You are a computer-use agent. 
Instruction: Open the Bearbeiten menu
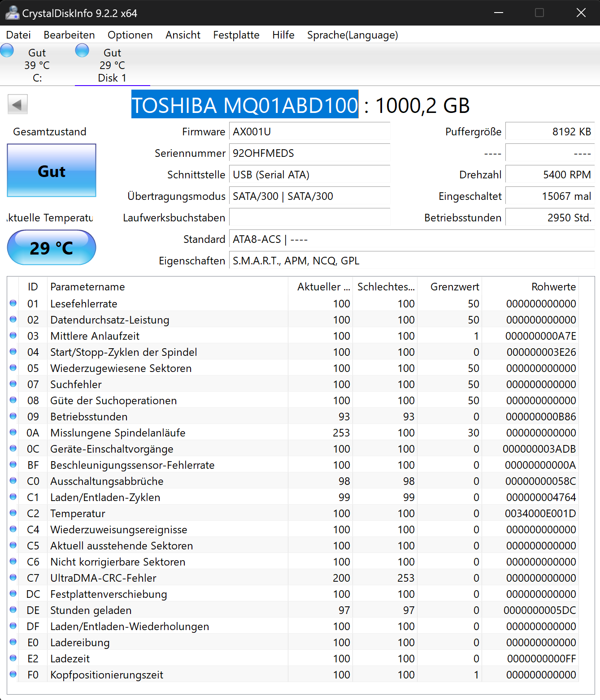[69, 35]
